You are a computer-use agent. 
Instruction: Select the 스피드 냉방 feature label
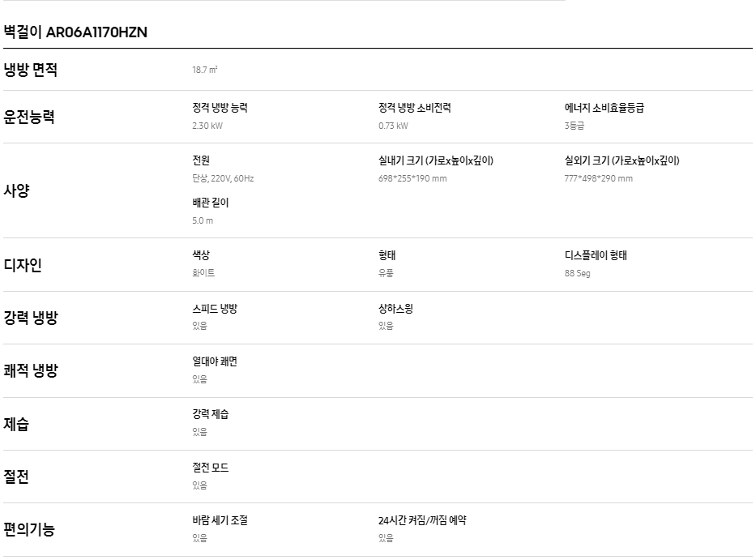(x=215, y=309)
